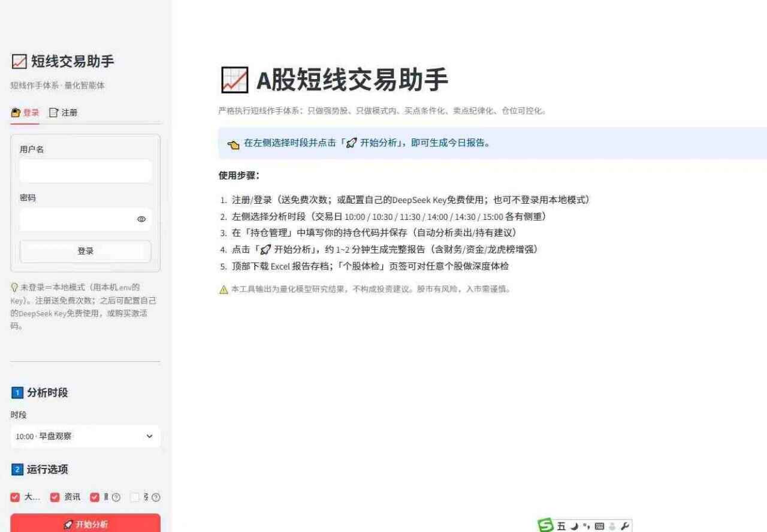This screenshot has width=767, height=532.
Task: Click the 运行选项 section heading
Action: (40, 470)
